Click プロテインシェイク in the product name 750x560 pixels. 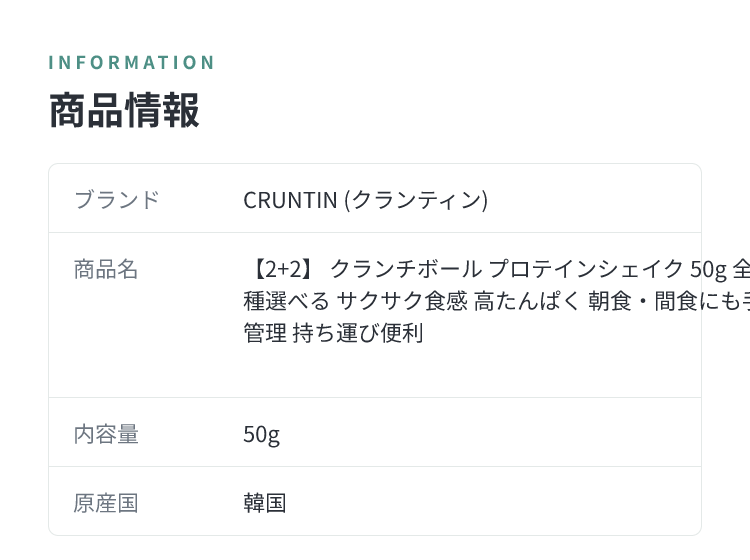(585, 269)
